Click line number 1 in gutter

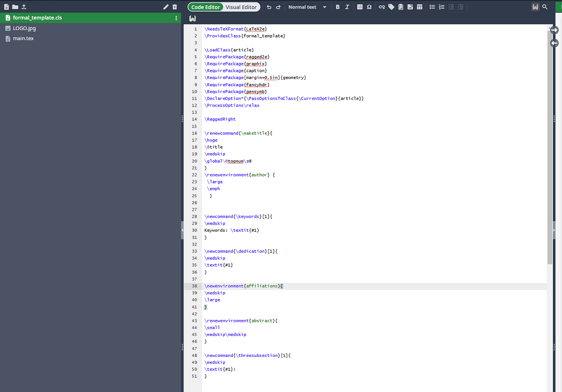[x=196, y=29]
